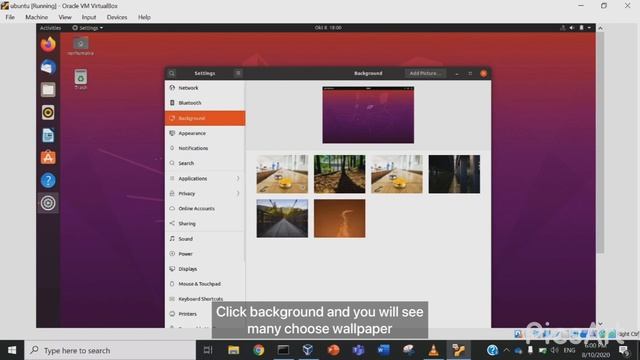640x360 pixels.
Task: Expand the Applications submenu
Action: pyautogui.click(x=205, y=178)
